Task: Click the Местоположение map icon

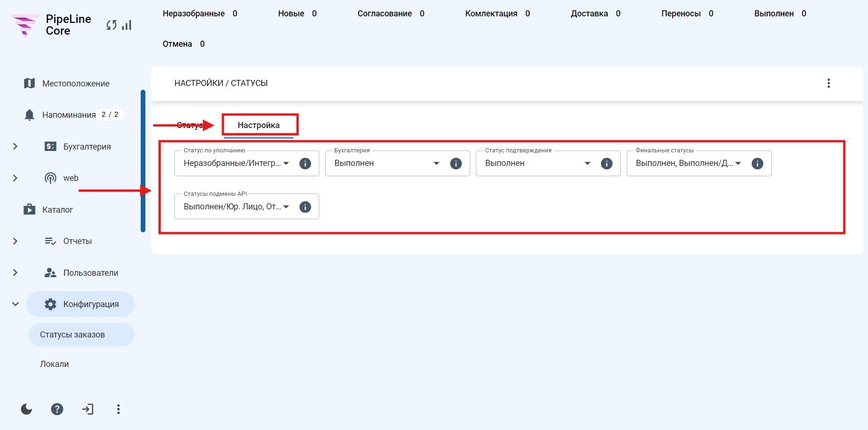Action: (29, 83)
